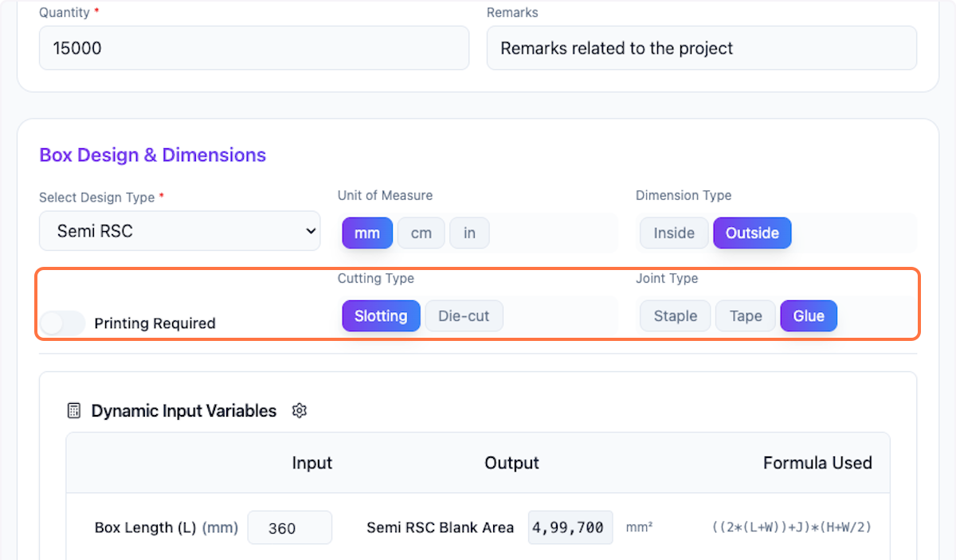Choose Tape joint type
The height and width of the screenshot is (560, 956).
tap(746, 316)
